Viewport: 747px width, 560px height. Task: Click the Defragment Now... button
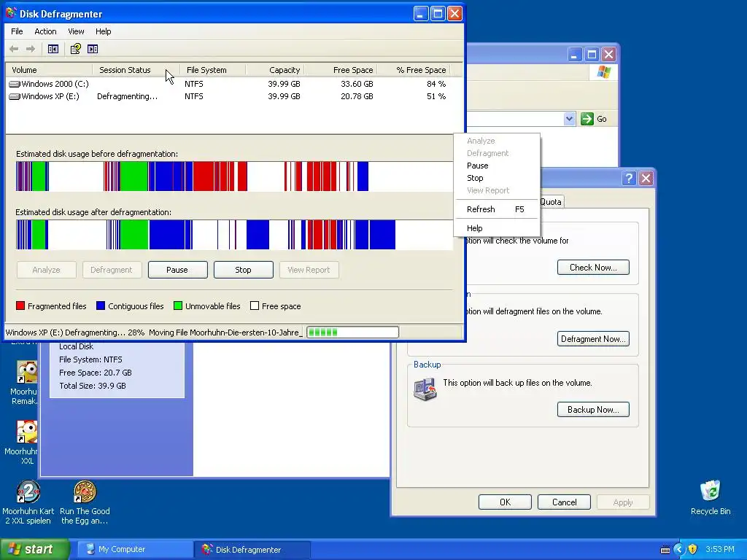click(x=593, y=338)
